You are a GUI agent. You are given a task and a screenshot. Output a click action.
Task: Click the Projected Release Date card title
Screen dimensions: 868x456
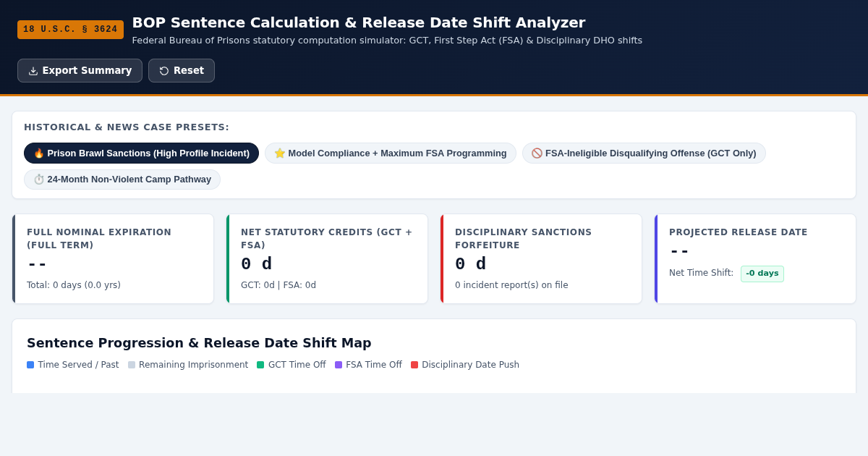(739, 232)
